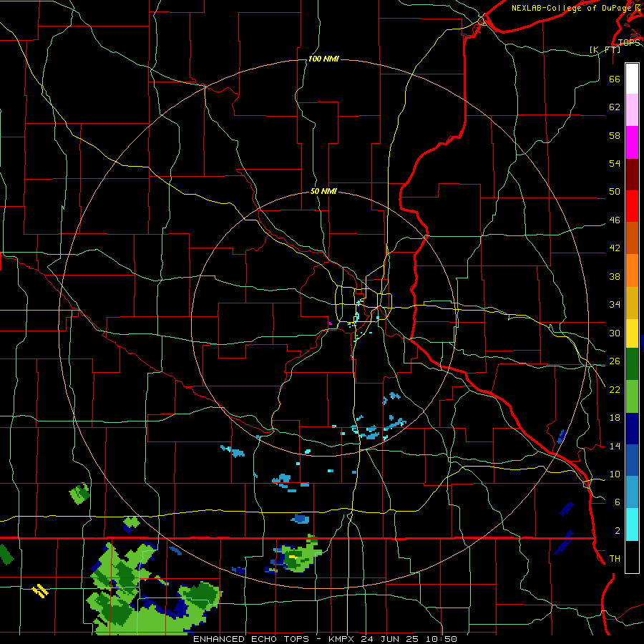
Task: Click the "54" legend value
Action: click(x=615, y=163)
